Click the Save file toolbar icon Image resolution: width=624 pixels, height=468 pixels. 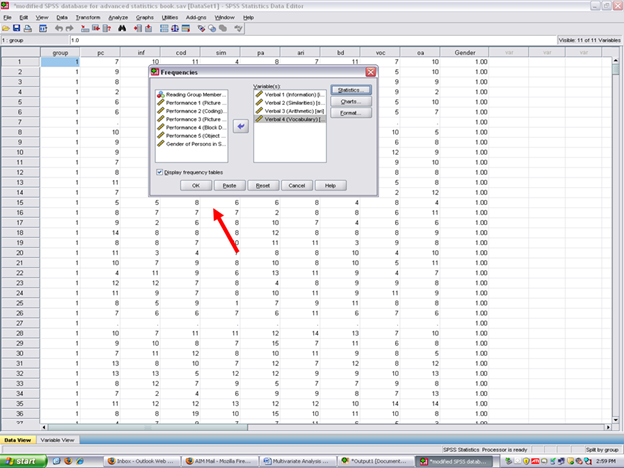(x=19, y=28)
